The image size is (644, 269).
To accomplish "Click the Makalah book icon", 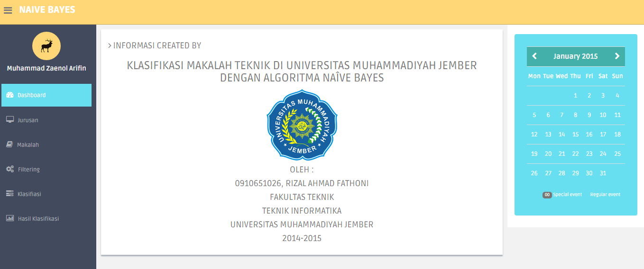I will point(9,144).
